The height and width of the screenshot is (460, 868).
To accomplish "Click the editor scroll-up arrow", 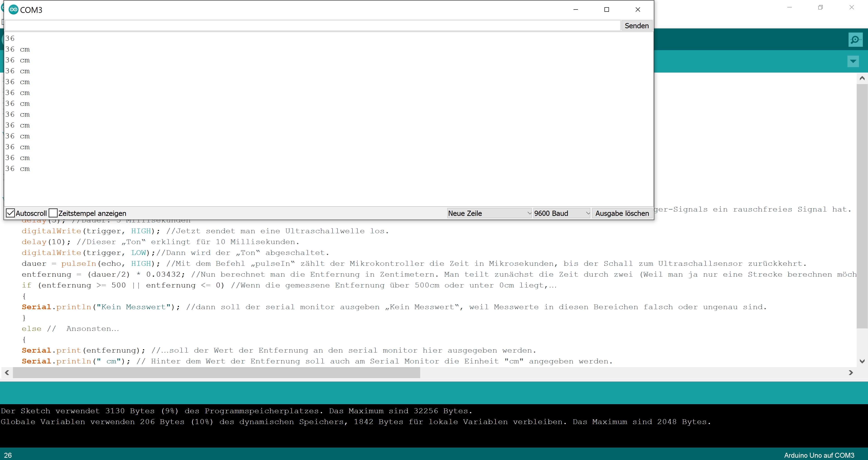I will point(862,78).
